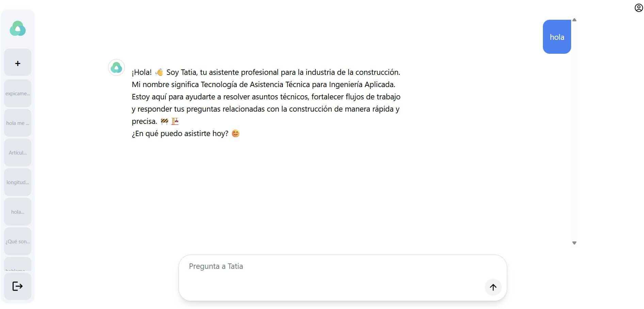The image size is (644, 309).
Task: Click the blue 'hola' message bubble
Action: tap(557, 37)
